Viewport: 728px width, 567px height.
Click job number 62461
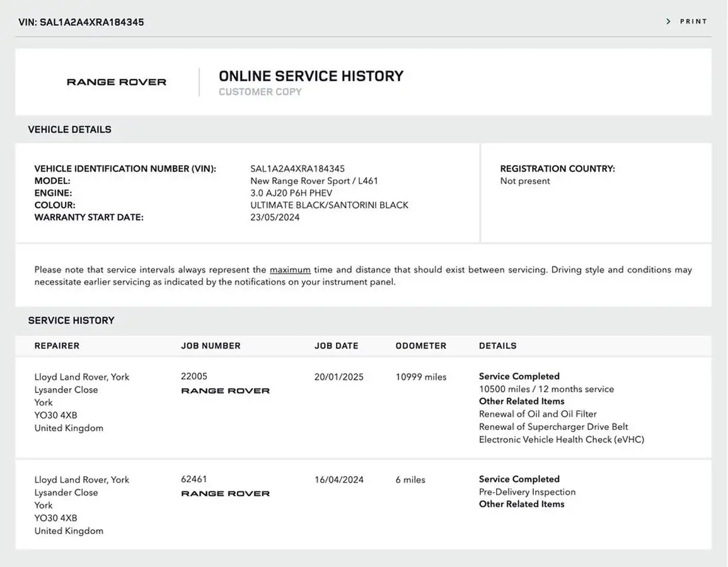(194, 479)
